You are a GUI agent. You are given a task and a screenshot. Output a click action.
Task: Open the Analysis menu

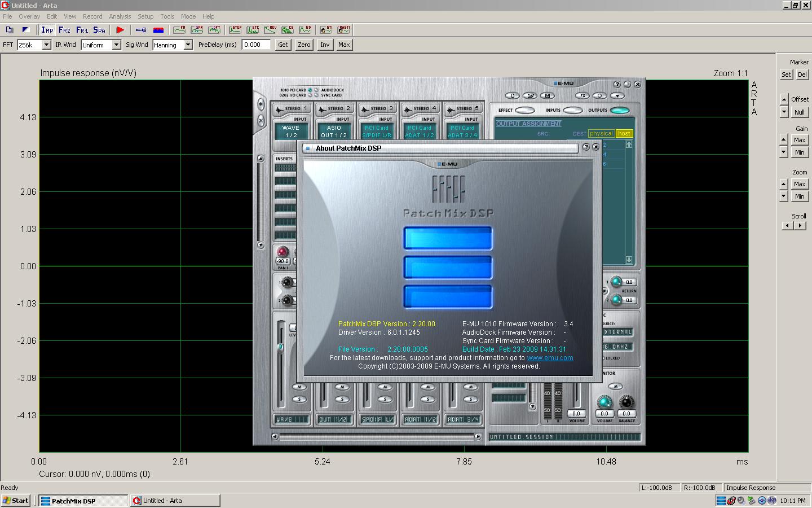click(120, 16)
